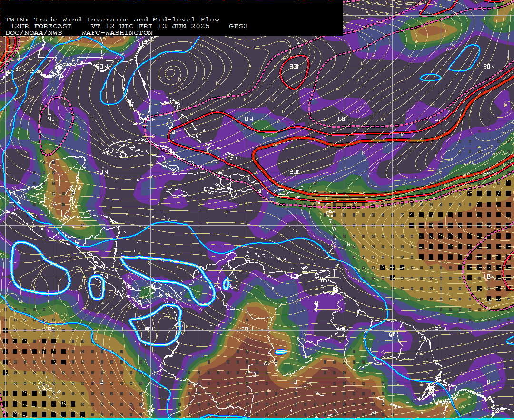Click the "GFS3" model label
Viewport: 514px width, 420px height.
[x=238, y=26]
